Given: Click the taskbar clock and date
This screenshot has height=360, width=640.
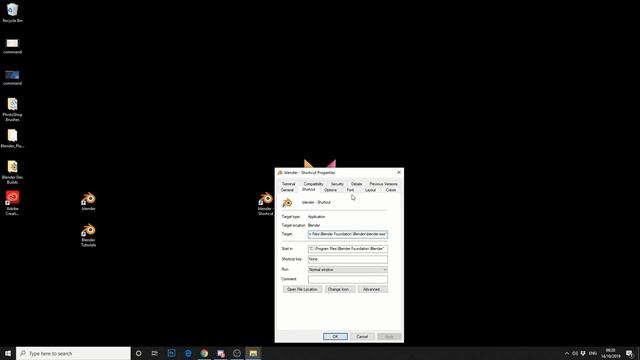Looking at the screenshot, I should pyautogui.click(x=611, y=353).
